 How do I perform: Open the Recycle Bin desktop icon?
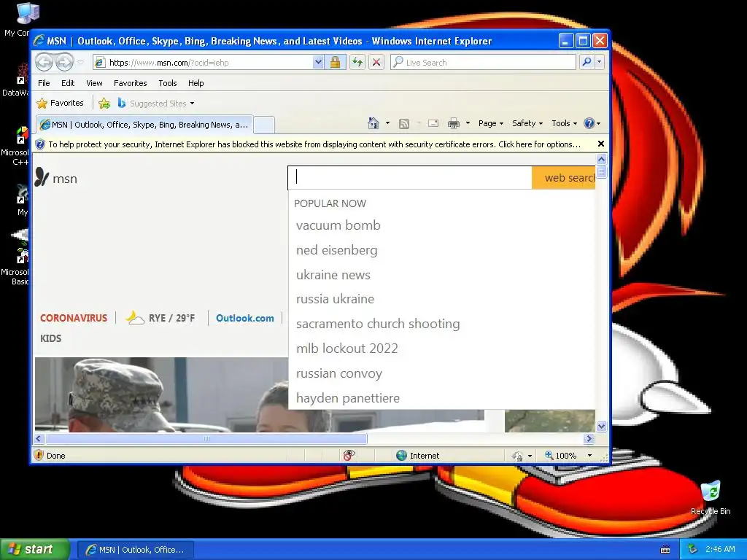[x=711, y=497]
